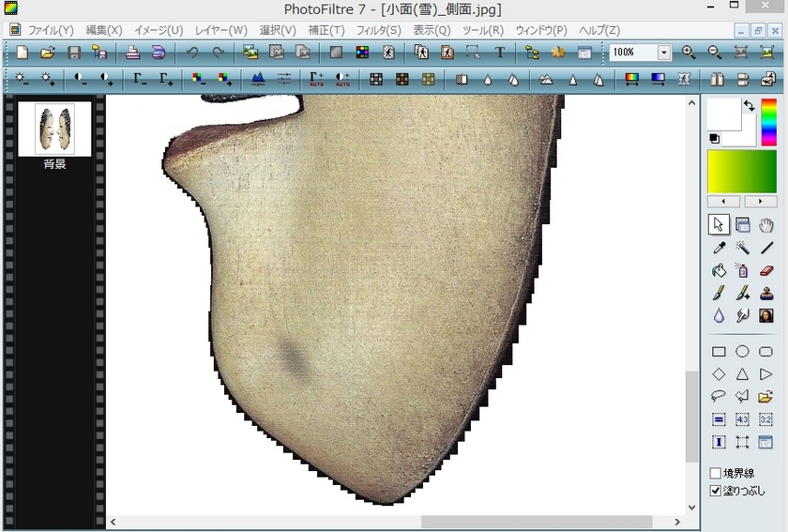Open the レイヤー(W) menu

coord(221,30)
